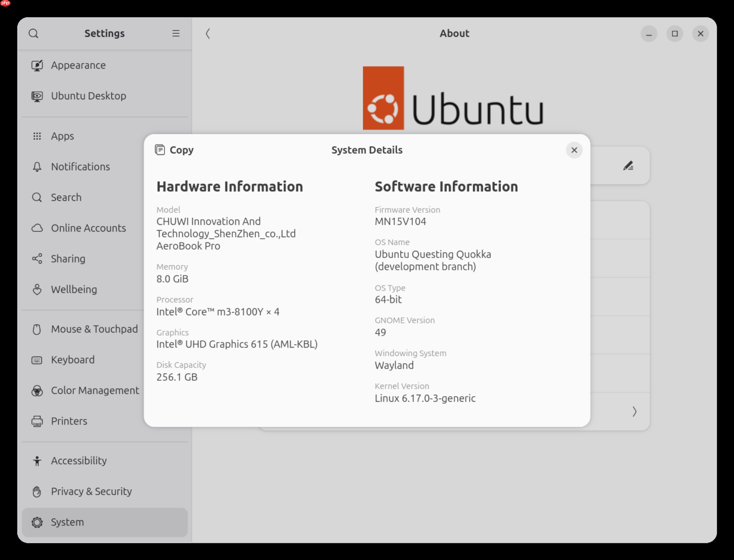Open the hamburger menu in Settings header
This screenshot has height=560, width=734.
click(176, 33)
